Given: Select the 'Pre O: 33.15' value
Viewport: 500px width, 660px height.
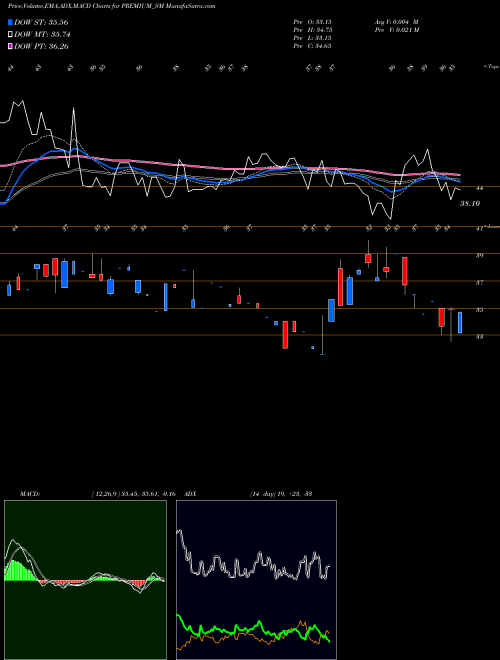Looking at the screenshot, I should pyautogui.click(x=312, y=22).
